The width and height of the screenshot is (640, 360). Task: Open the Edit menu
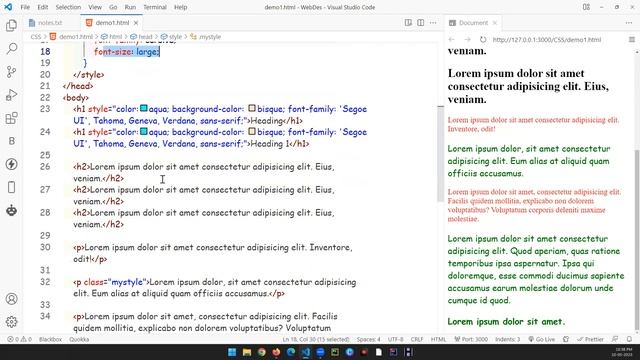[42, 7]
